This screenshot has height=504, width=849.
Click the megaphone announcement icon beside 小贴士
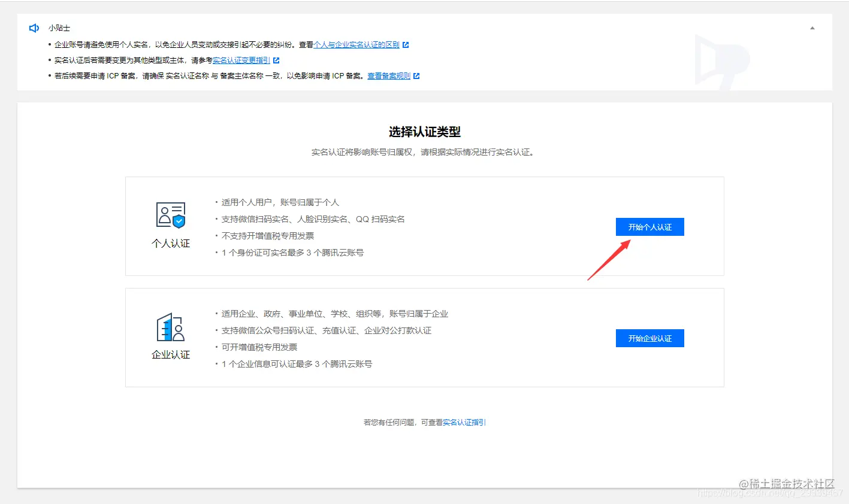[x=34, y=28]
